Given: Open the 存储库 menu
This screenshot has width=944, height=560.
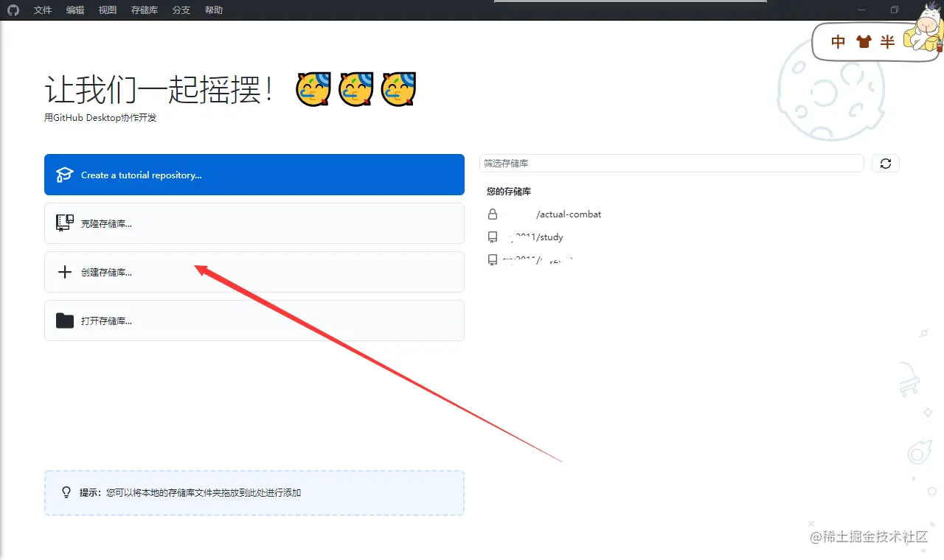Looking at the screenshot, I should pos(145,10).
